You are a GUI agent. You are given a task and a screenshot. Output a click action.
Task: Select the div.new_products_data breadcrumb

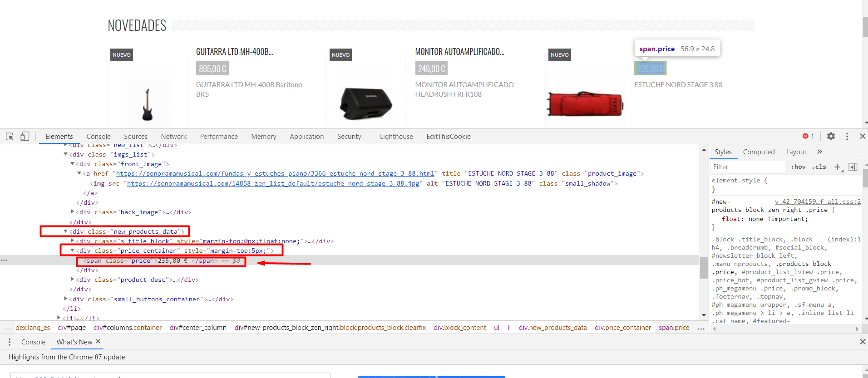[552, 328]
